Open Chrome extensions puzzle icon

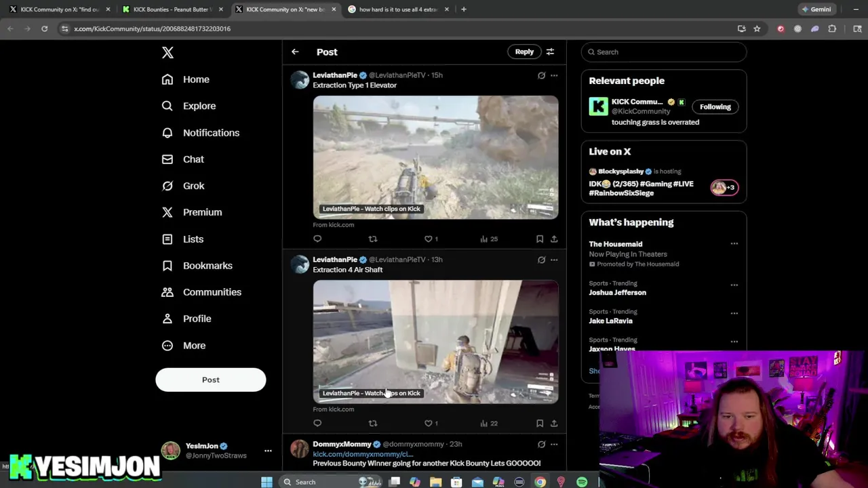832,28
